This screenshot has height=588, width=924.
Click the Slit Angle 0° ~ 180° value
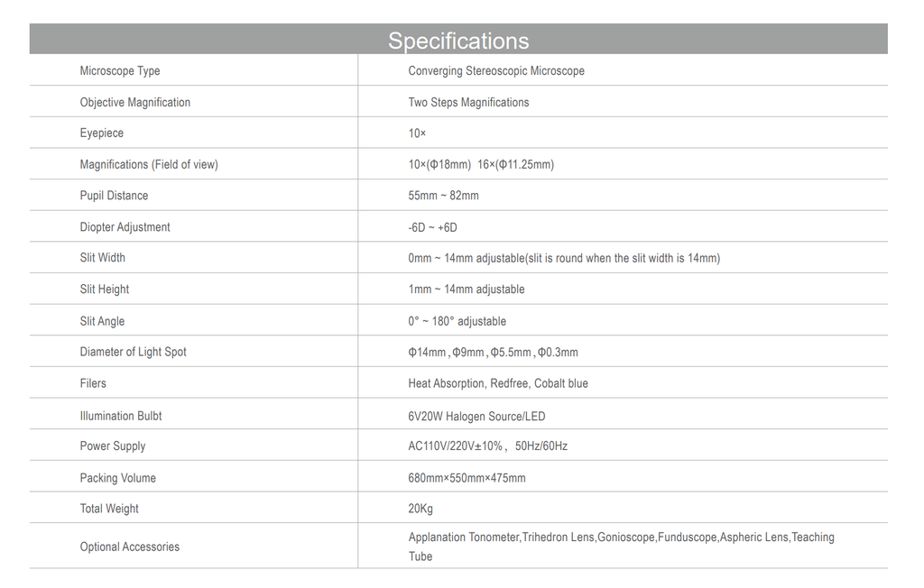pos(457,321)
